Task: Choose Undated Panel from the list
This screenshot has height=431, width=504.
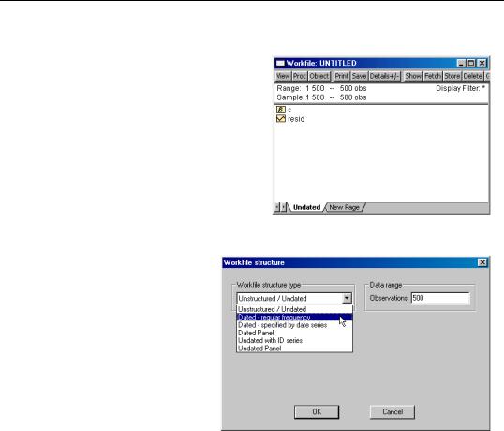Action: click(294, 348)
